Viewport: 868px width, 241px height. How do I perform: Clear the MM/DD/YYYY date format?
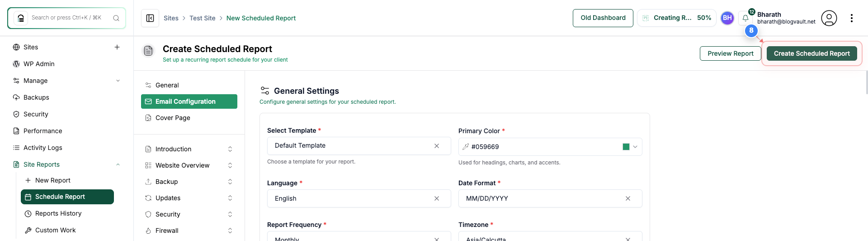(628, 198)
